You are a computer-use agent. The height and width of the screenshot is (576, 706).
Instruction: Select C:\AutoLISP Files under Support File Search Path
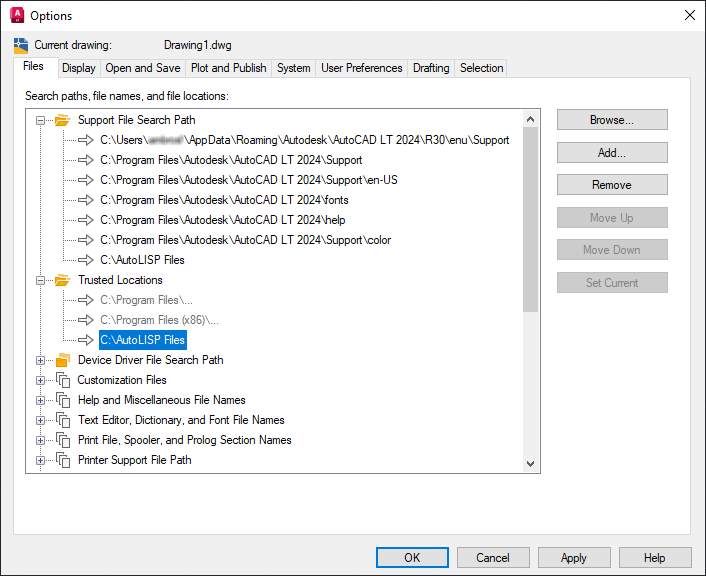click(x=142, y=260)
